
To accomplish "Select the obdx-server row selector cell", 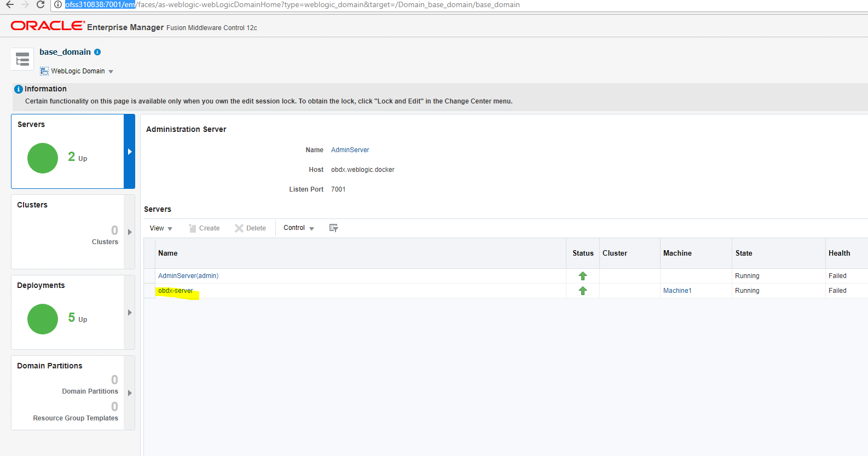I will coord(149,291).
